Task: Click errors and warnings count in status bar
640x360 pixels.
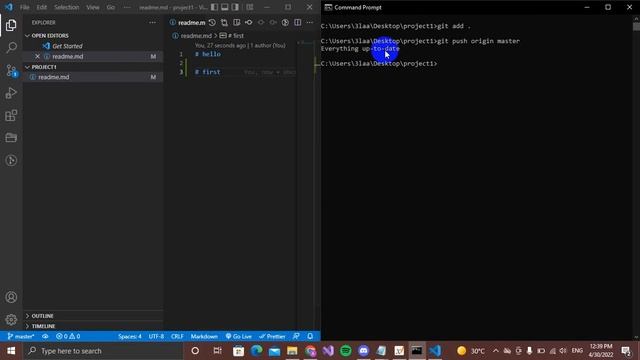Action: click(x=68, y=336)
